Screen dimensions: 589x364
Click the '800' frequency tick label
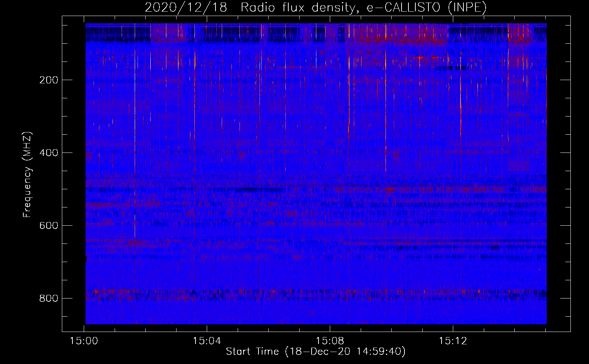pos(49,298)
